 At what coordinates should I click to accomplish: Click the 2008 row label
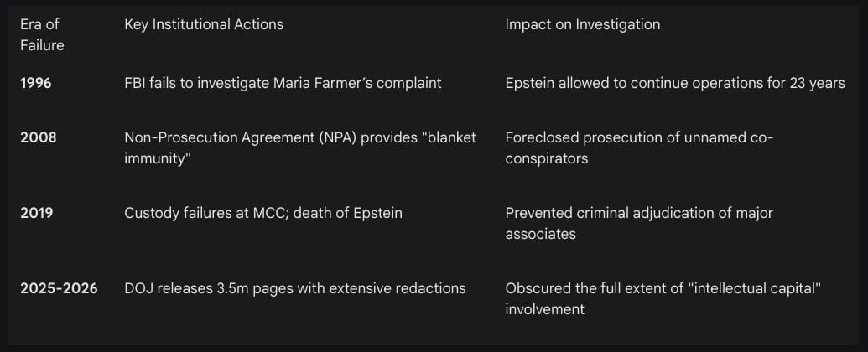(39, 137)
